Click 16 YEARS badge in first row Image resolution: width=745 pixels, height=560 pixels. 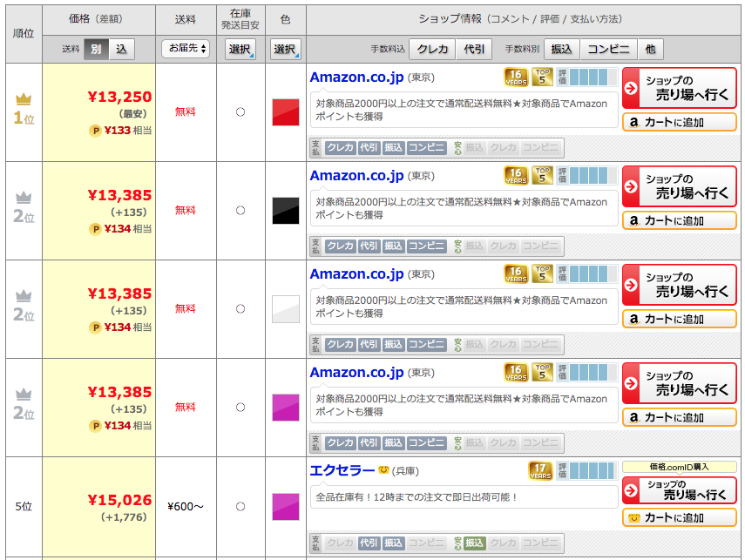pyautogui.click(x=516, y=77)
